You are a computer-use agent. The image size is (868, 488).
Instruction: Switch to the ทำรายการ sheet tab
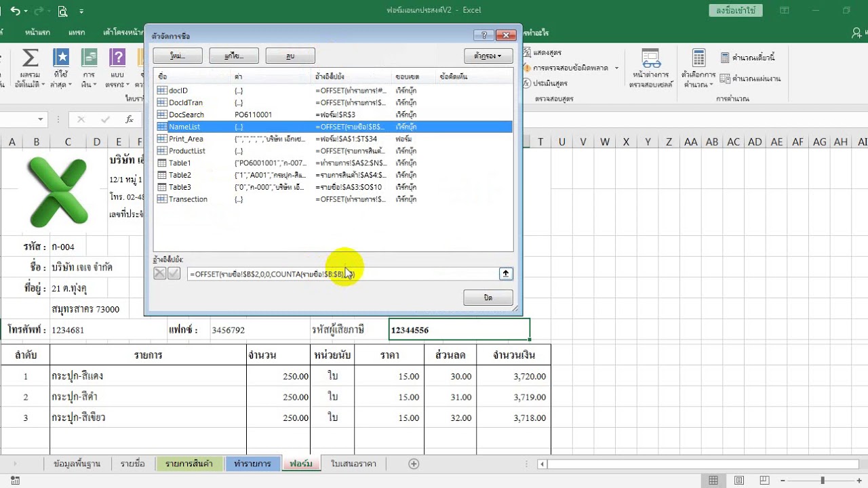tap(252, 464)
